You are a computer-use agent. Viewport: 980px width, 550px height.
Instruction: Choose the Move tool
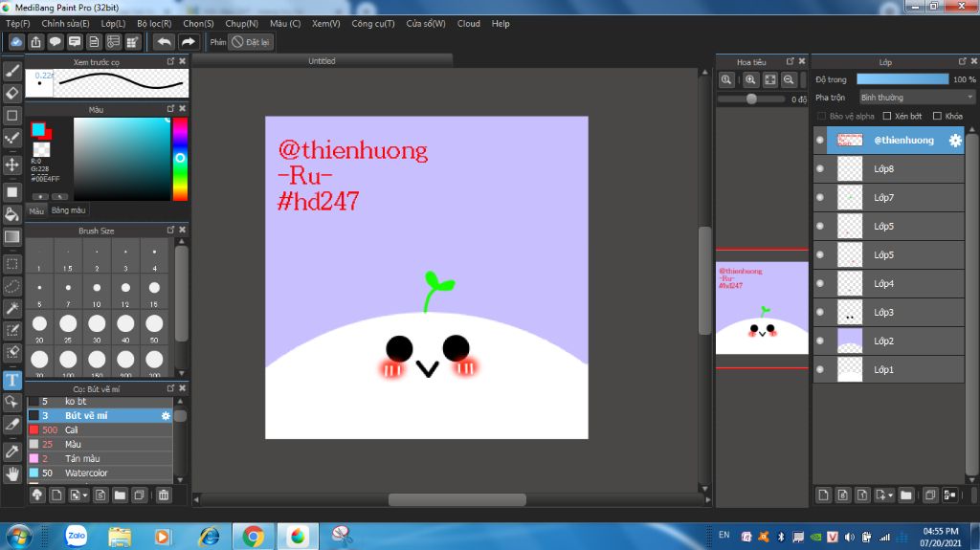point(11,165)
